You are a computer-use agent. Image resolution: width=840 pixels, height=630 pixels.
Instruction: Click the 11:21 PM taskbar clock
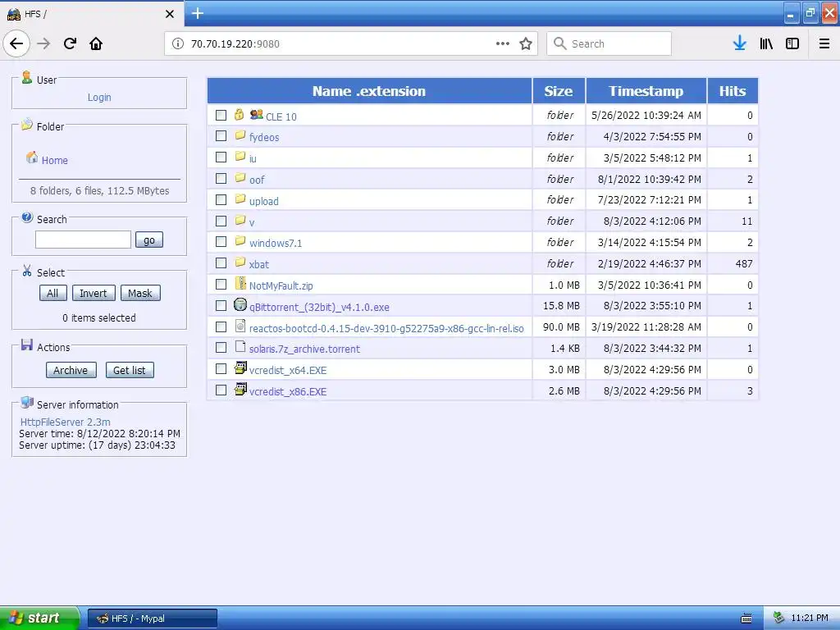coord(810,618)
